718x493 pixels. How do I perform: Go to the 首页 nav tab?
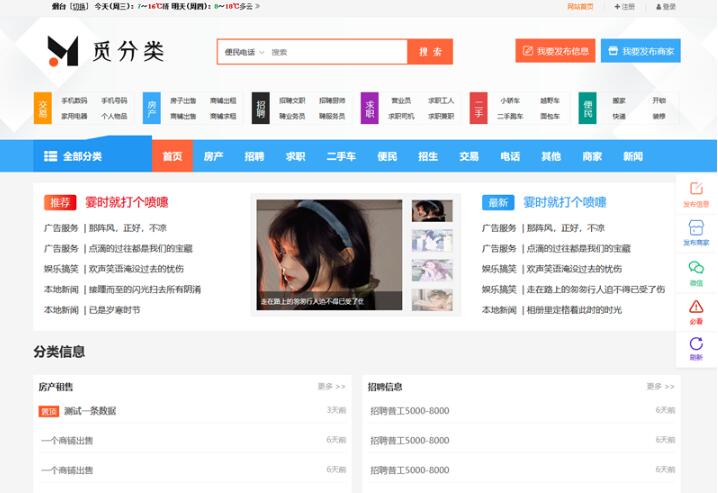tap(172, 156)
